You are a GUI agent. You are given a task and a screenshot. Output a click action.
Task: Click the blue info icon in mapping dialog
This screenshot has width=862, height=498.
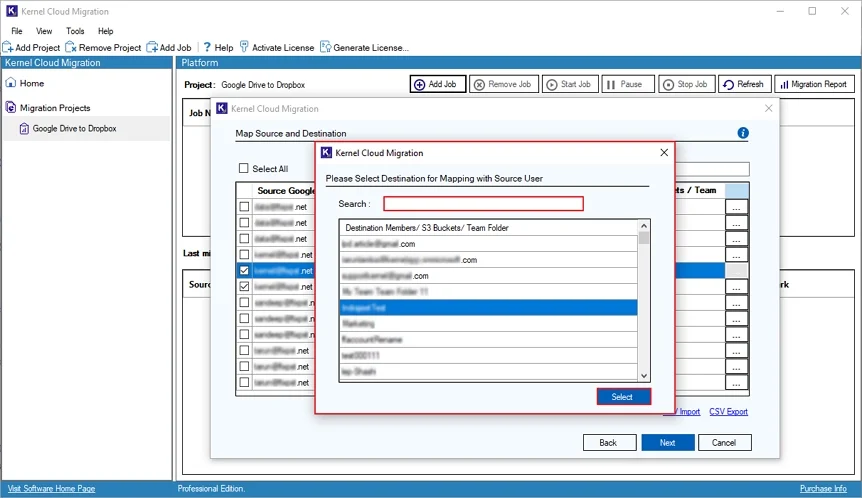point(743,133)
